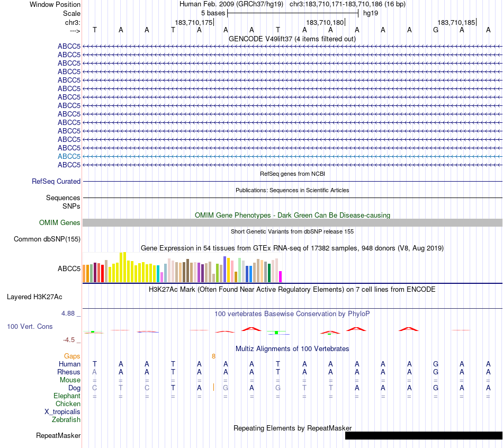Open GENCODE V49lift37 track title
The image size is (503, 448).
[292, 39]
